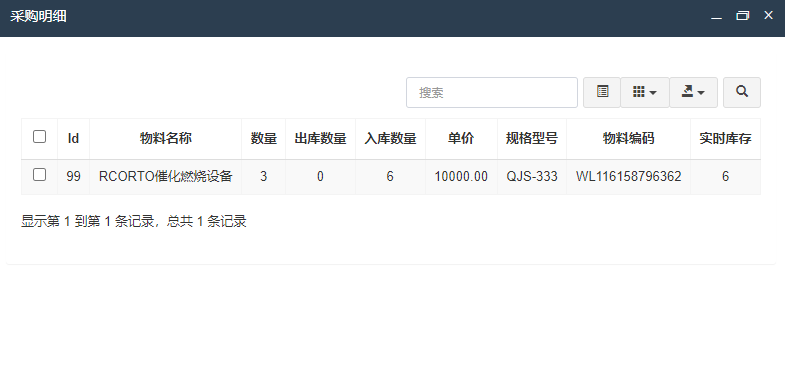
Task: Click the magnifier advanced search button
Action: pos(742,92)
